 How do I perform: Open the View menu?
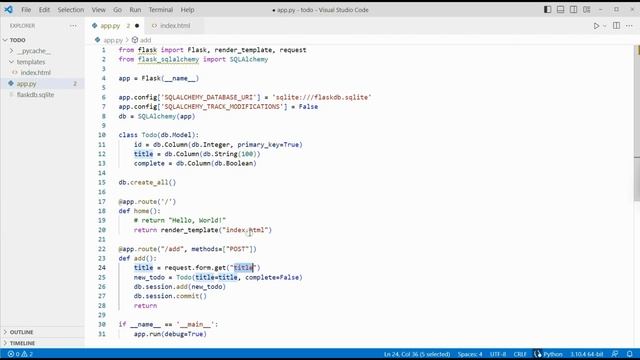click(98, 10)
